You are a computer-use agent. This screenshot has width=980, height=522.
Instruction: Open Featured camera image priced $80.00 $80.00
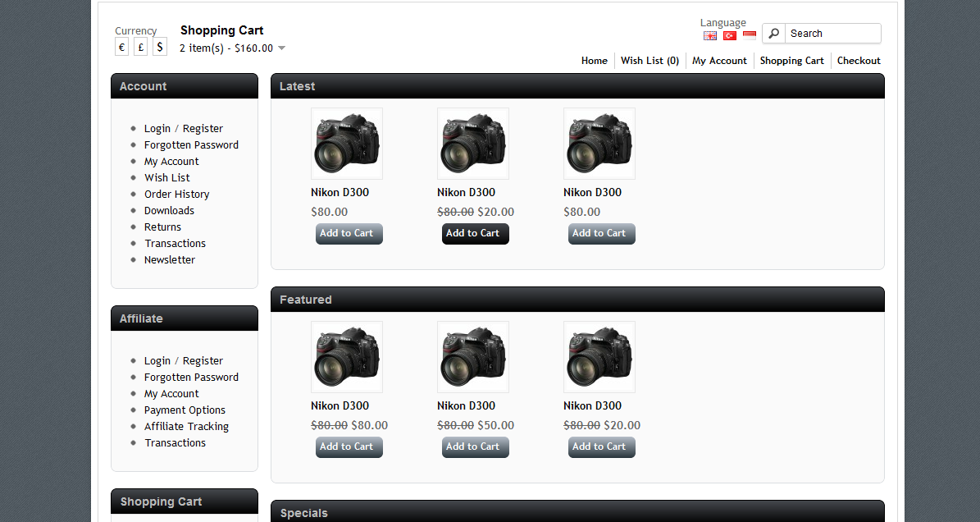tap(347, 357)
